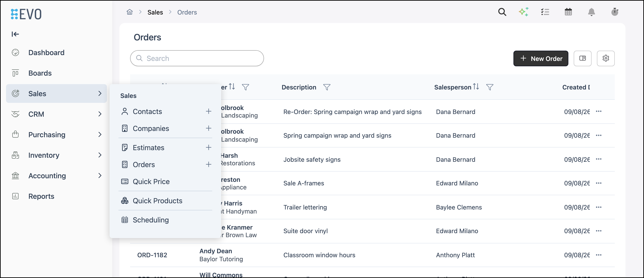The image size is (644, 278).
Task: Expand the Accounting menu chevron
Action: point(100,176)
